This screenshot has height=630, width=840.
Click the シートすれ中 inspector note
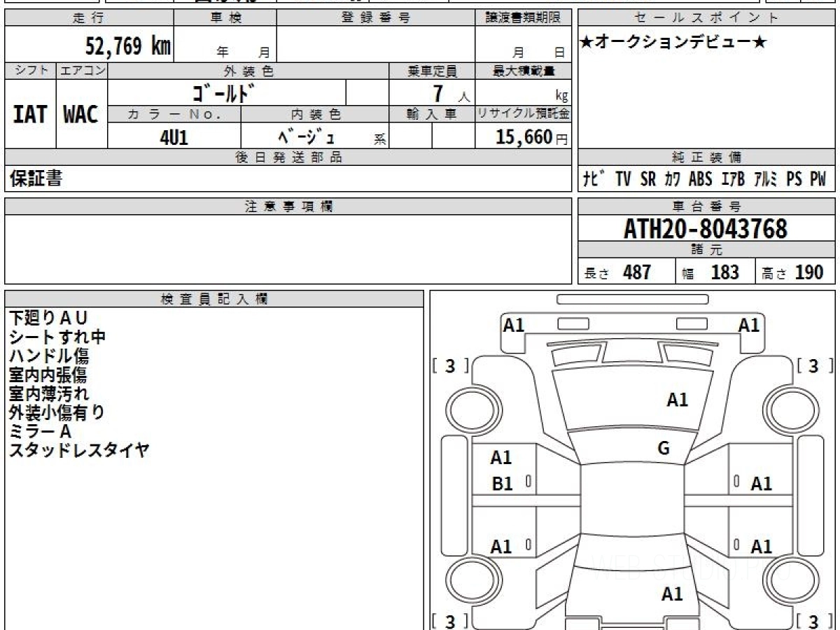click(x=57, y=337)
